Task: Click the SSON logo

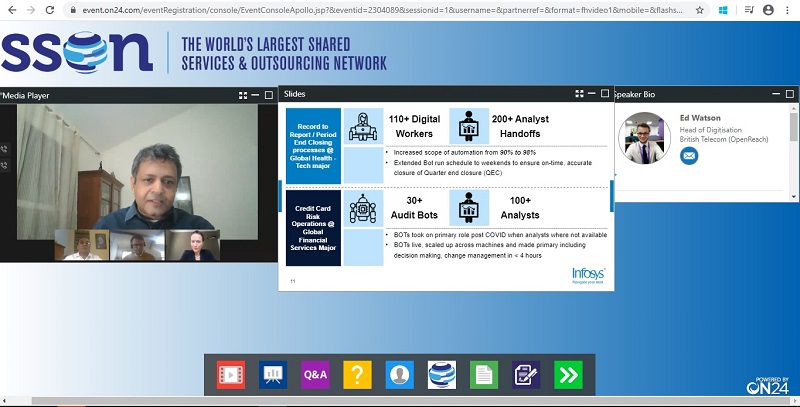Action: point(77,52)
